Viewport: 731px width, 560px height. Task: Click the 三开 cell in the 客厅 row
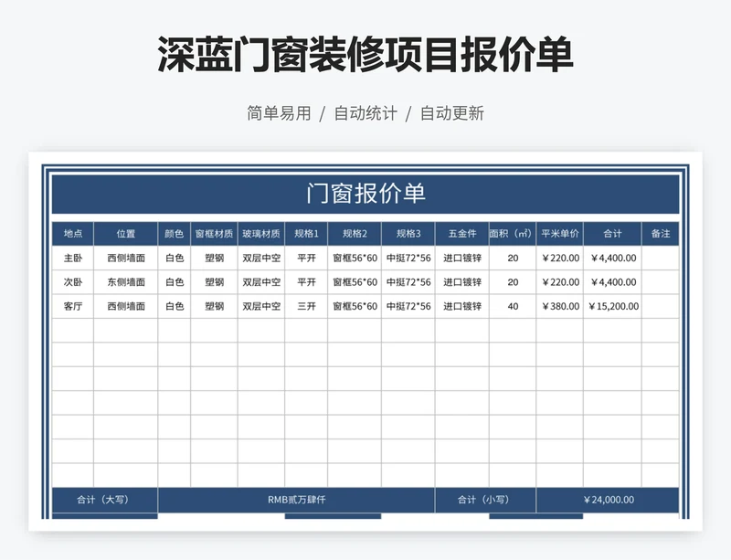[x=306, y=306]
